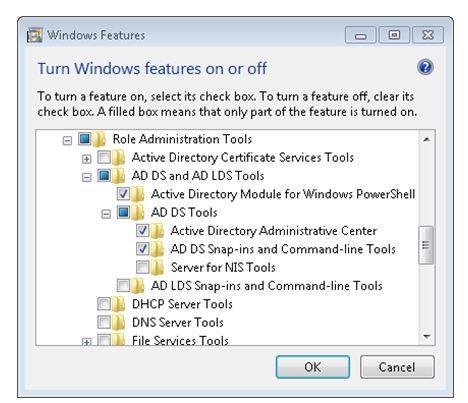468x403 pixels.
Task: Click the AD DS Snap-ins folder icon
Action: point(157,249)
